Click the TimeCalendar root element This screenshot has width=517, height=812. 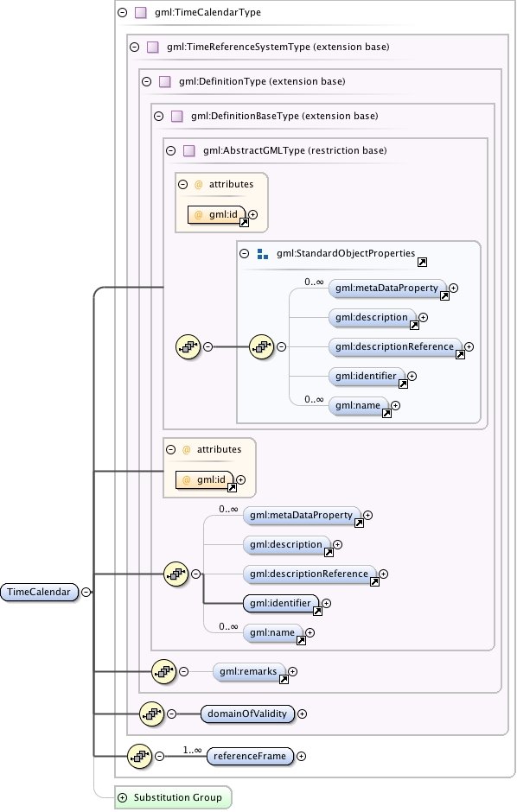point(39,592)
